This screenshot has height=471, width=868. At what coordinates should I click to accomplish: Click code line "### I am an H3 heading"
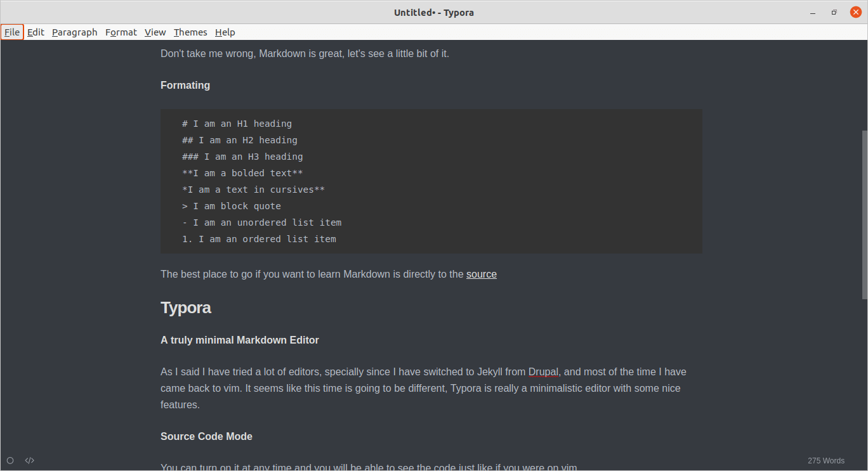[x=242, y=157]
